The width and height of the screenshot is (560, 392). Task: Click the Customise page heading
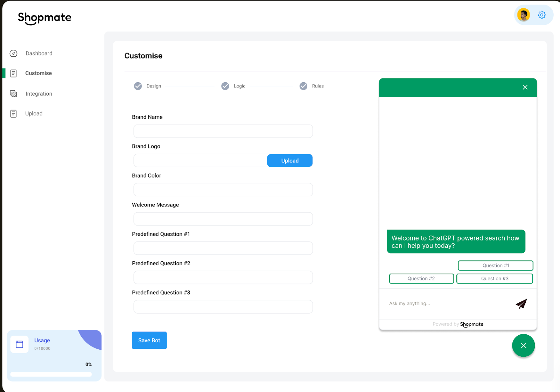pos(143,56)
